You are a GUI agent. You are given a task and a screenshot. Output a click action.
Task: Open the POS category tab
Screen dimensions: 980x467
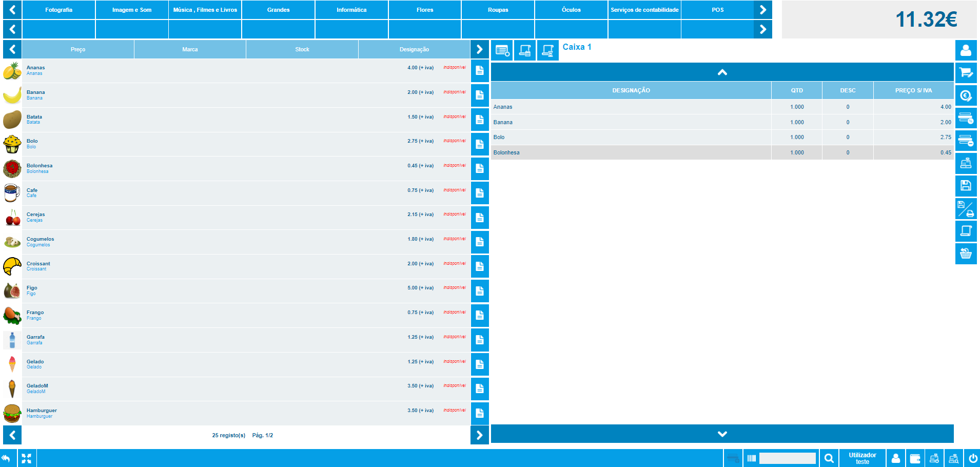click(717, 10)
